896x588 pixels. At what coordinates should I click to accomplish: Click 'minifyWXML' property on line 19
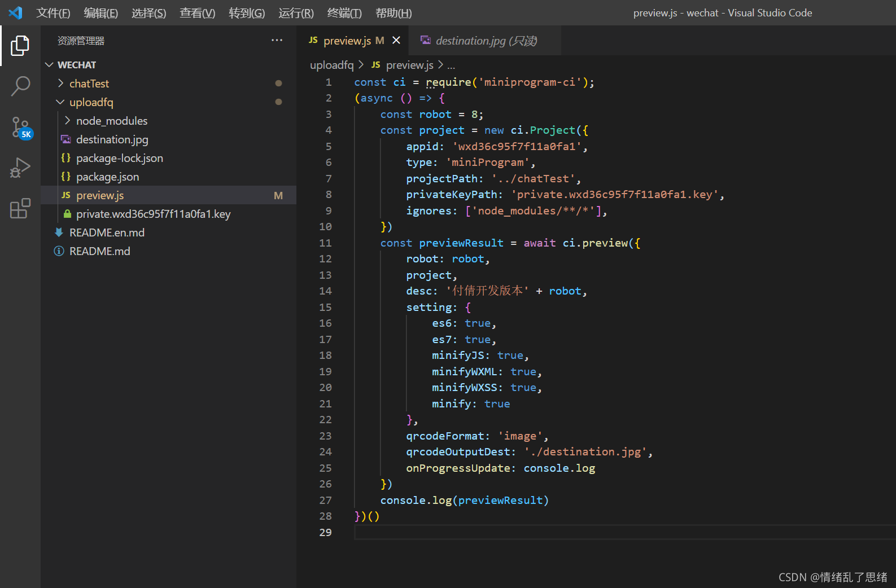coord(464,372)
